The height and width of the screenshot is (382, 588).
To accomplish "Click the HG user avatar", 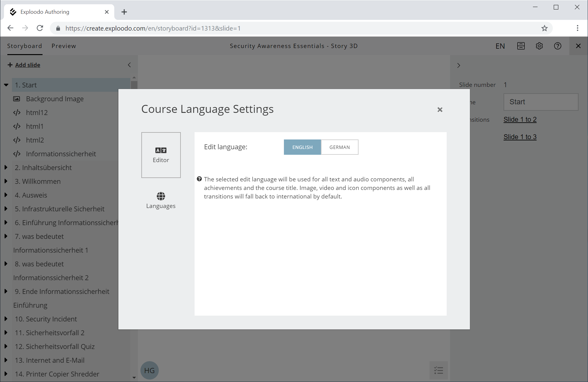I will tap(149, 370).
